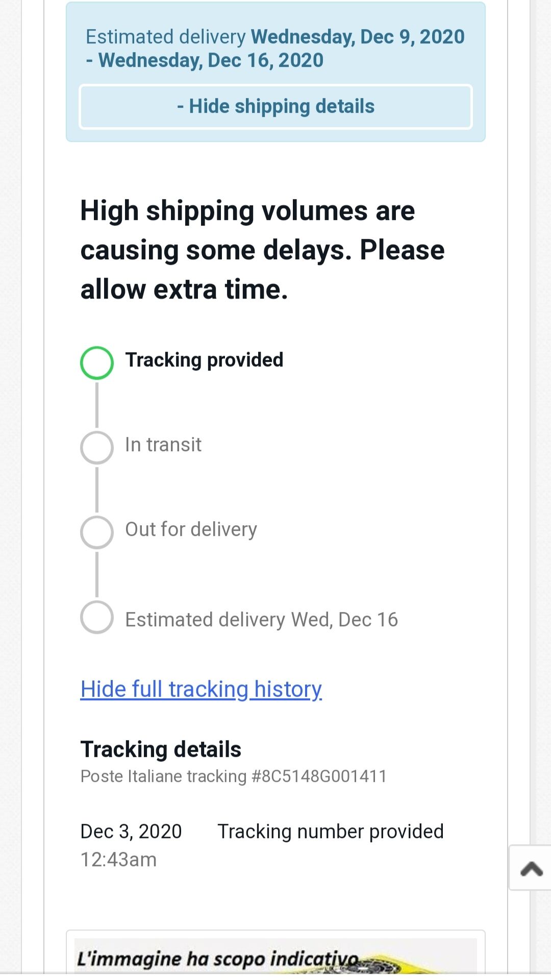This screenshot has width=551, height=980.
Task: Click the Tracking number provided event text
Action: coord(331,831)
